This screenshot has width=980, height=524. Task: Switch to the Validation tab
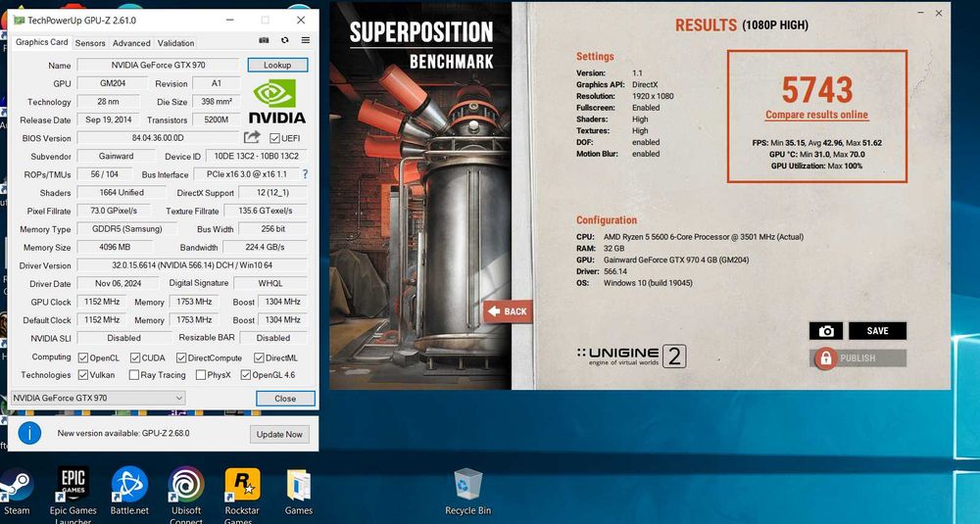pos(175,43)
